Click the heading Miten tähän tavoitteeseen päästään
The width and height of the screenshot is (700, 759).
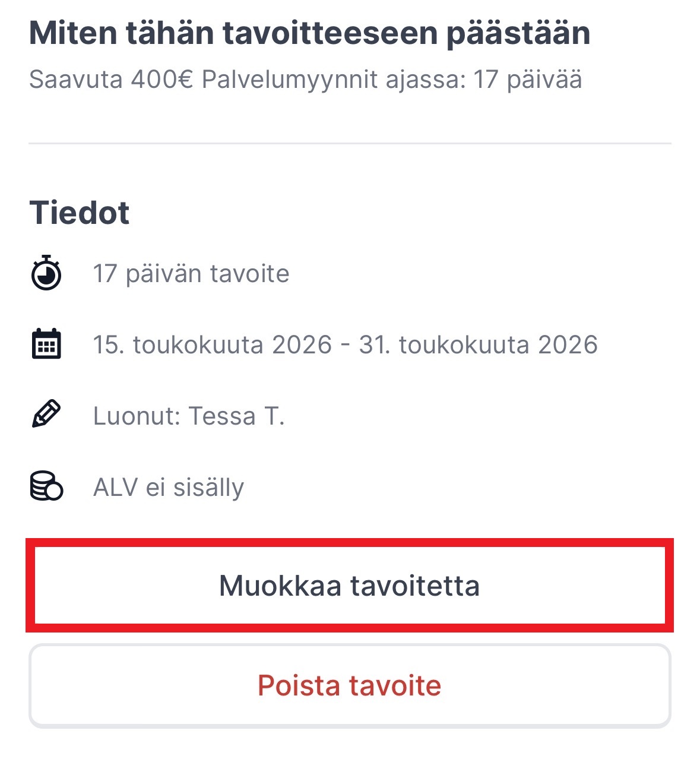click(311, 34)
